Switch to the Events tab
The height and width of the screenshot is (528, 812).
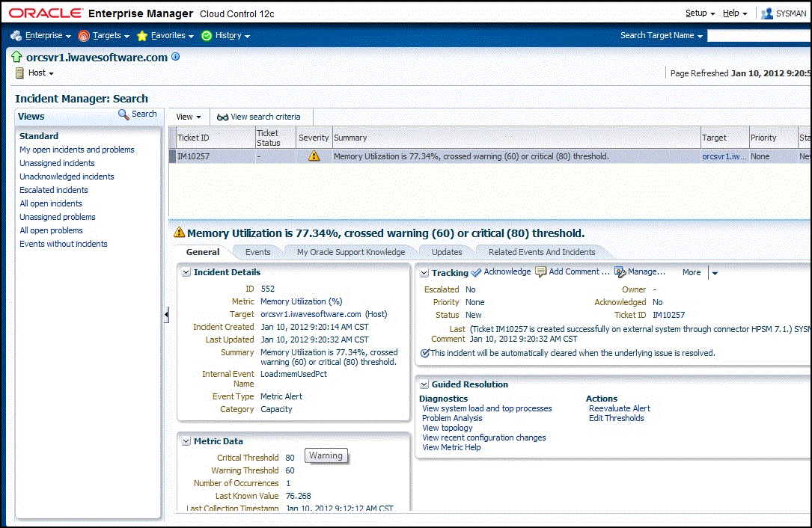coord(258,252)
